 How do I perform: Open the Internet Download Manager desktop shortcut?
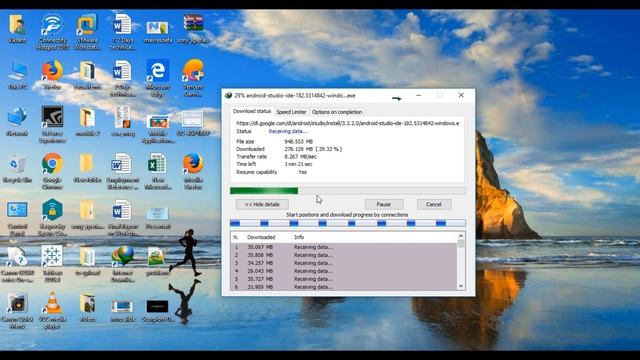coord(123,264)
